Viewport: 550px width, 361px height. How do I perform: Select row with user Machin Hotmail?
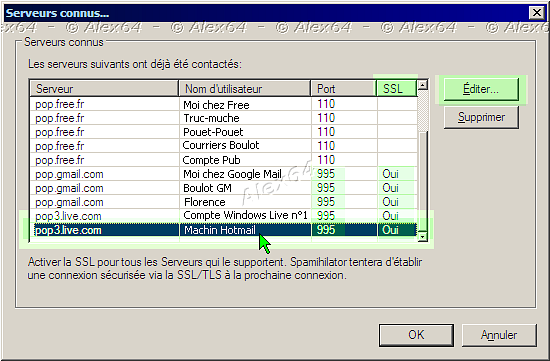[x=223, y=230]
